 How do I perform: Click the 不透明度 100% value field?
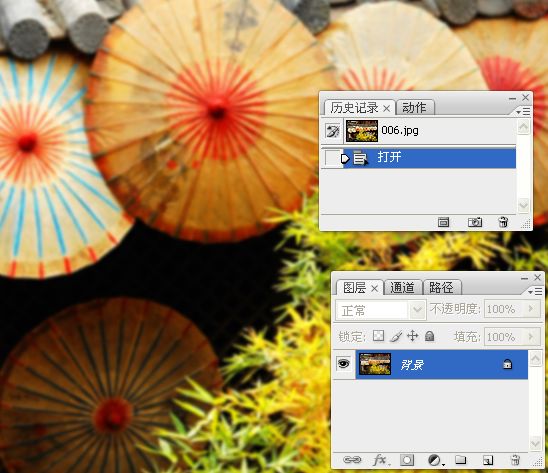pyautogui.click(x=505, y=309)
